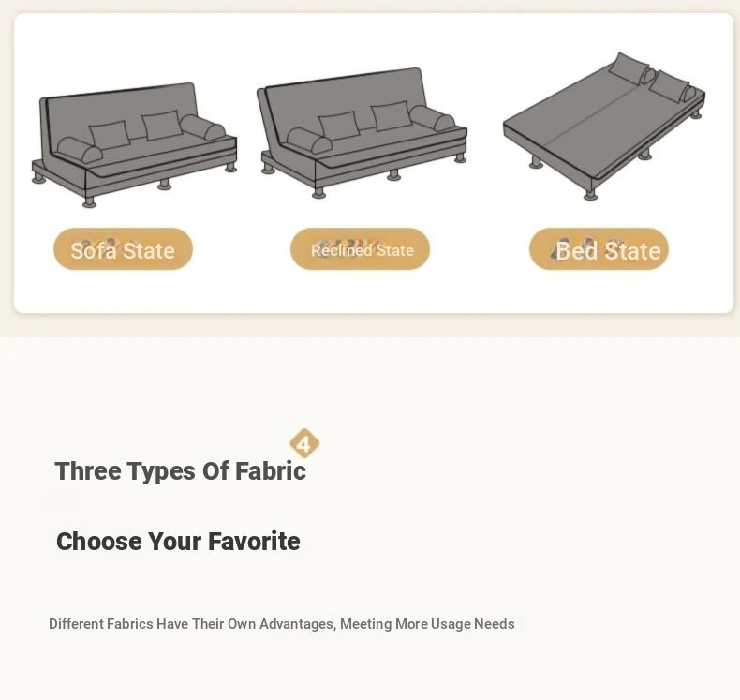
Task: Click the number 4 diamond badge
Action: coord(304,443)
